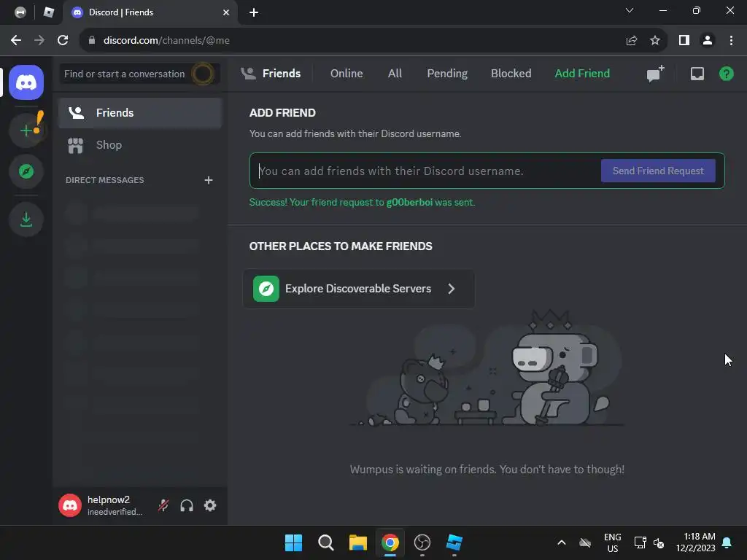Click Send Friend Request button
The width and height of the screenshot is (747, 560).
coord(658,171)
